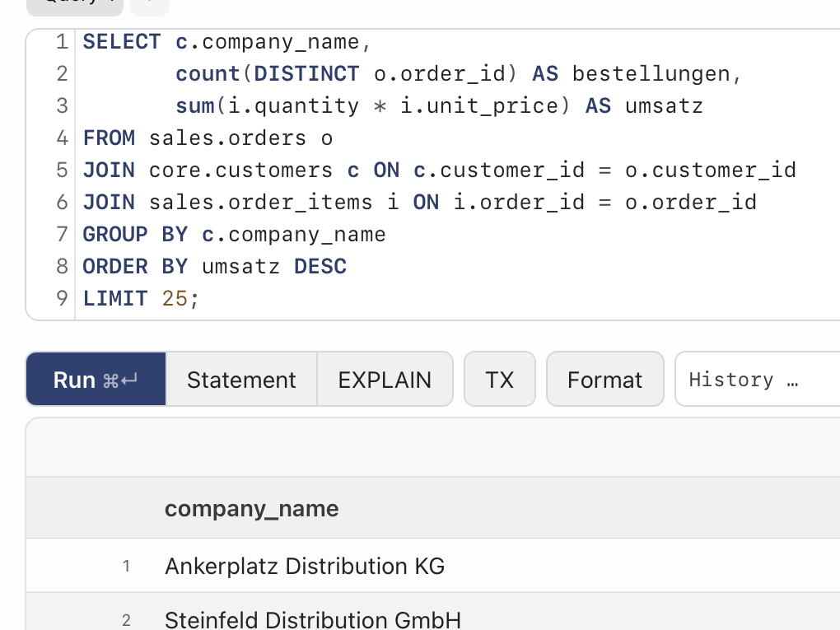This screenshot has width=840, height=630.
Task: Click the JOIN sales.order_items line
Action: coord(419,202)
